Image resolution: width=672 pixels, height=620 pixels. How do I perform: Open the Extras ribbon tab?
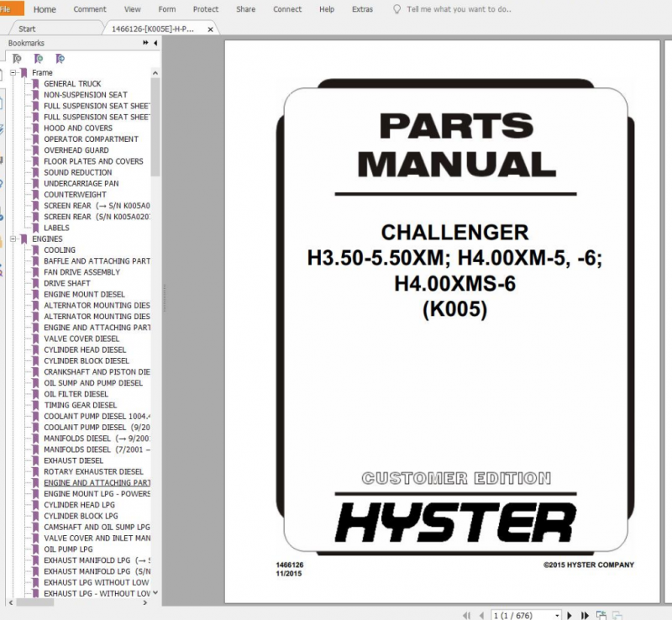[363, 9]
